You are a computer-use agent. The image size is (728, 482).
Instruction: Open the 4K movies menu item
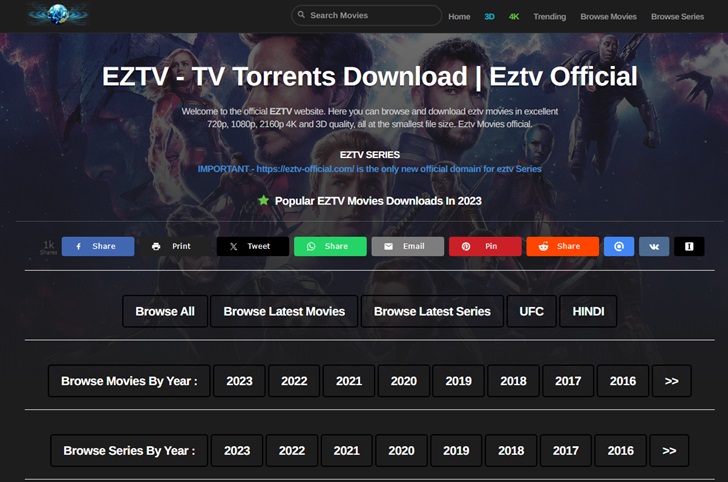coord(514,17)
